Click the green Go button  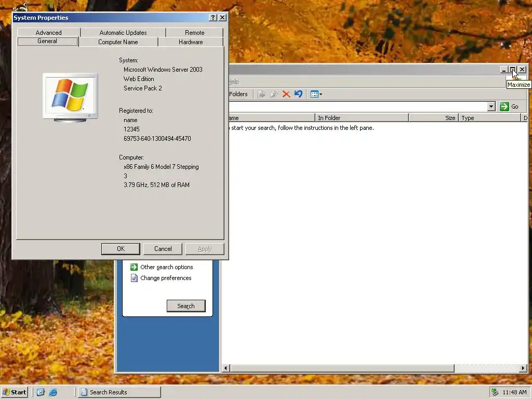[510, 107]
